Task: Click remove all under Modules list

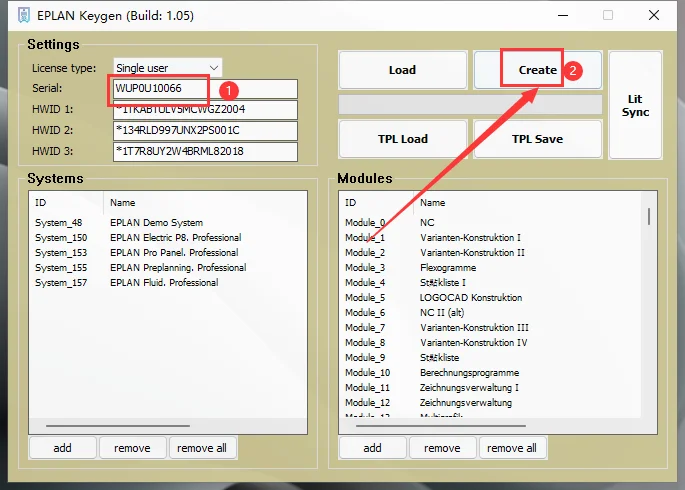Action: pos(512,448)
